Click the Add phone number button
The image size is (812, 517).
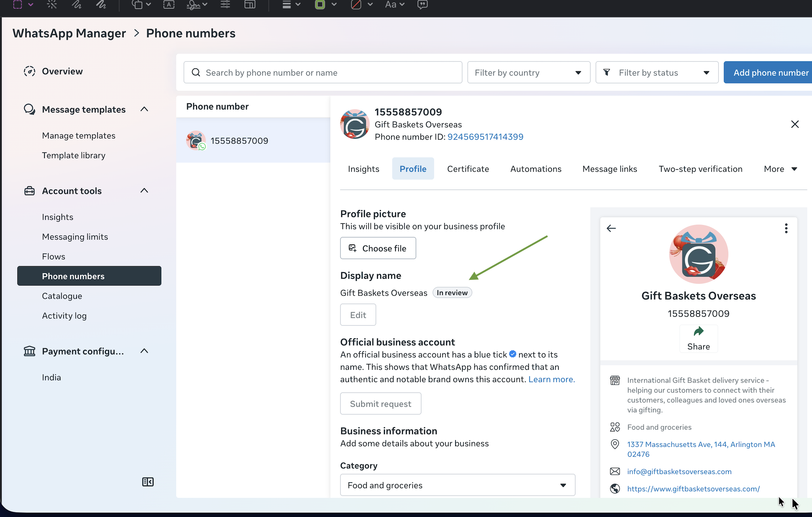[x=768, y=72]
